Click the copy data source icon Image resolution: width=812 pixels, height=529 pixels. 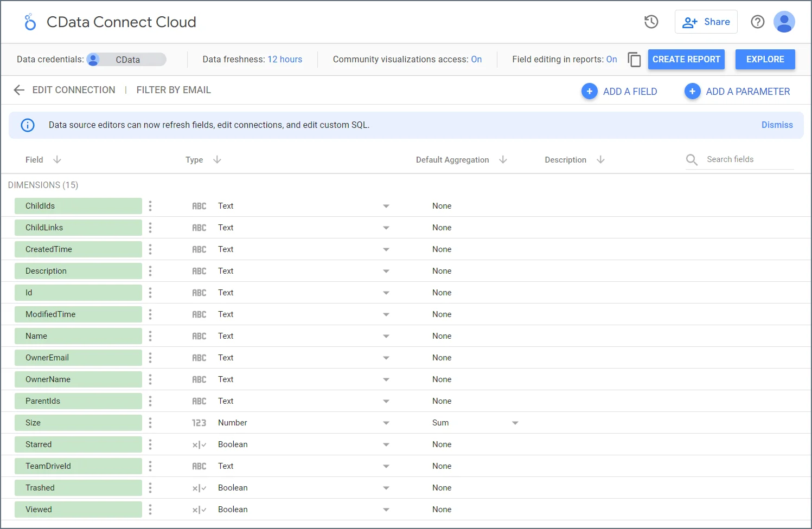click(x=634, y=59)
